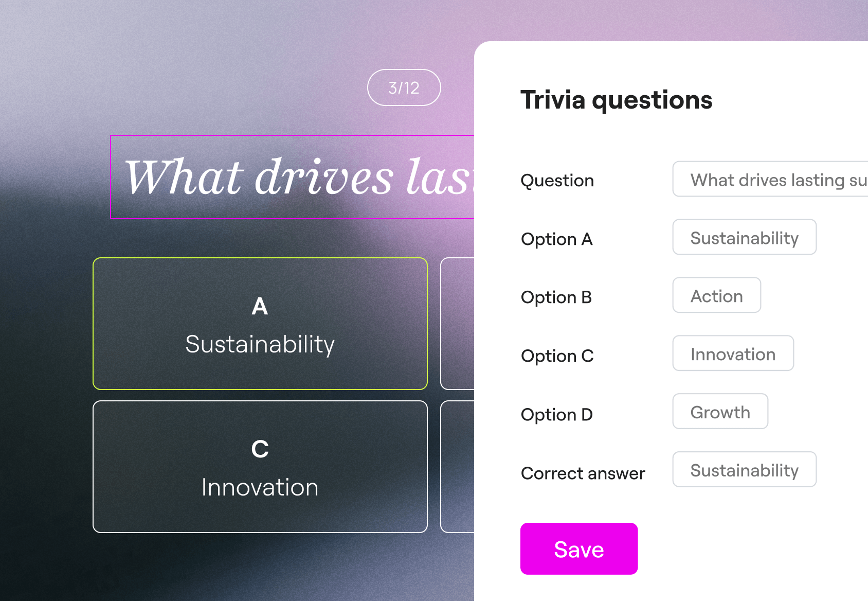Choose answer card A Sustainability
The image size is (868, 601).
pos(260,324)
